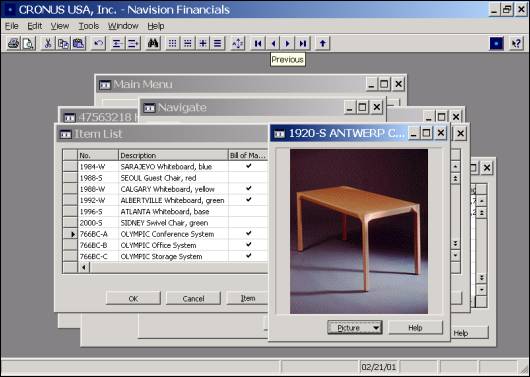Image resolution: width=530 pixels, height=377 pixels.
Task: Click the dark blue square toolbar icon
Action: click(x=497, y=43)
